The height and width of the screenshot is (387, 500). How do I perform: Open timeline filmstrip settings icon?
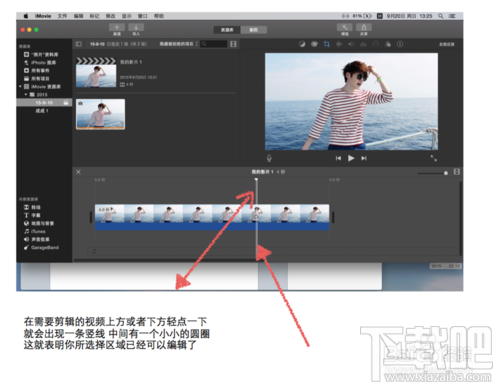(x=457, y=172)
